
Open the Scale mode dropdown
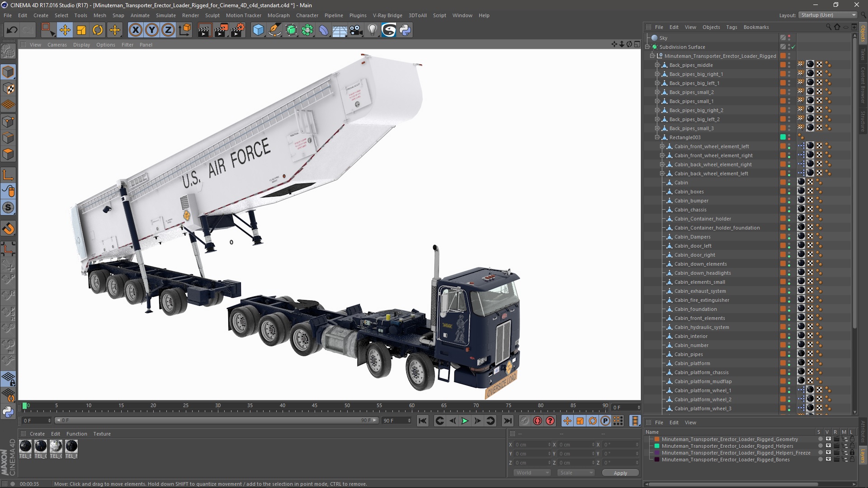(576, 473)
